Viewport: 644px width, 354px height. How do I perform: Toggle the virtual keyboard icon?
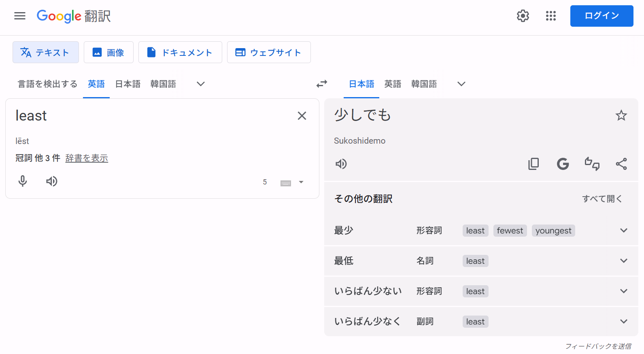286,183
